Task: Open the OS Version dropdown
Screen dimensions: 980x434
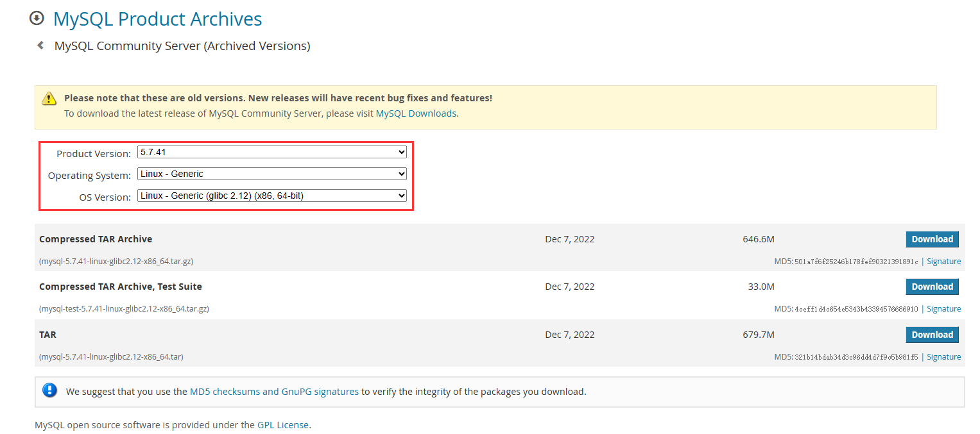Action: pos(272,196)
